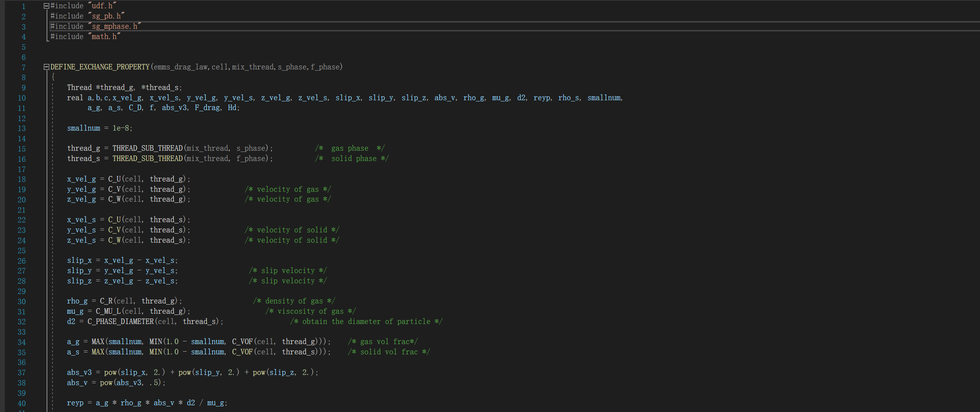Viewport: 980px width, 412px height.
Task: Click the "solid phase" comment
Action: point(354,159)
